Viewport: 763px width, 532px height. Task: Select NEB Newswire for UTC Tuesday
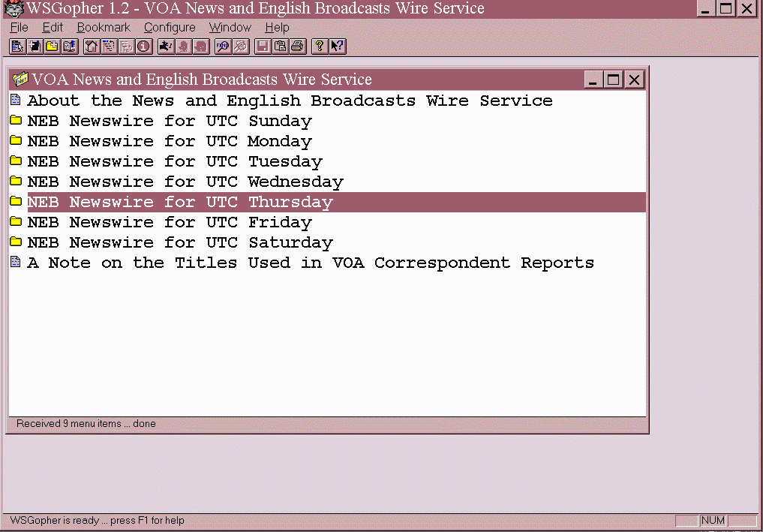click(175, 161)
